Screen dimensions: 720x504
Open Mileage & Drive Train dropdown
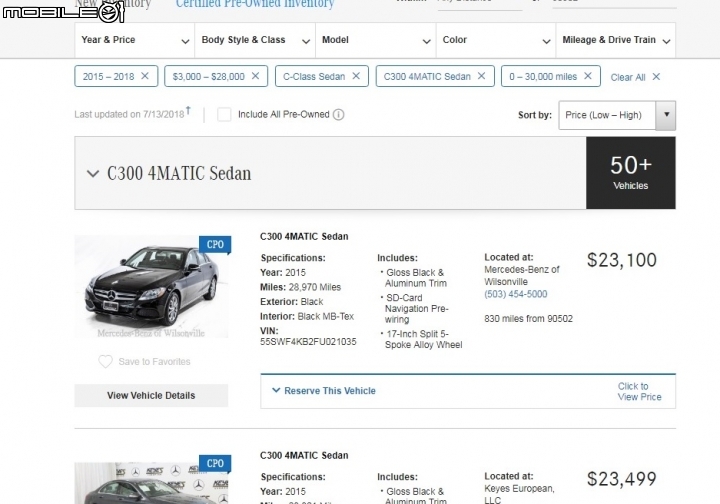[616, 40]
